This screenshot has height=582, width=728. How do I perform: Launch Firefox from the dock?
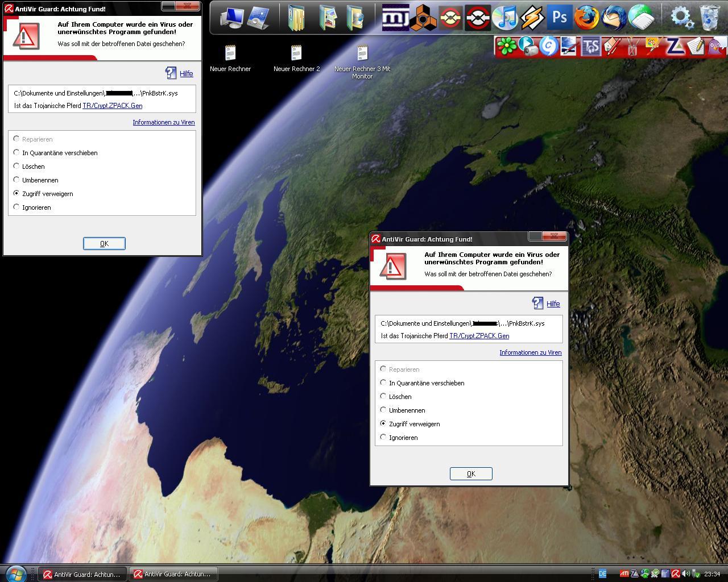pos(587,18)
